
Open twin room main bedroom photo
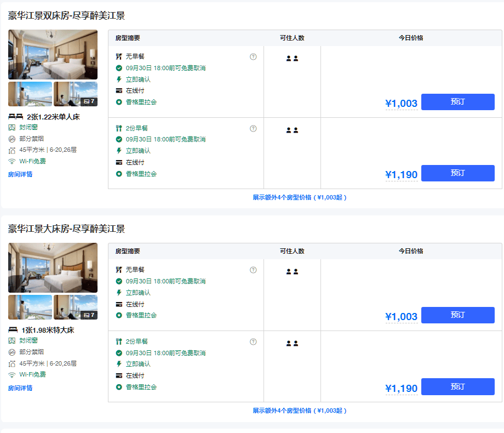[x=53, y=55]
